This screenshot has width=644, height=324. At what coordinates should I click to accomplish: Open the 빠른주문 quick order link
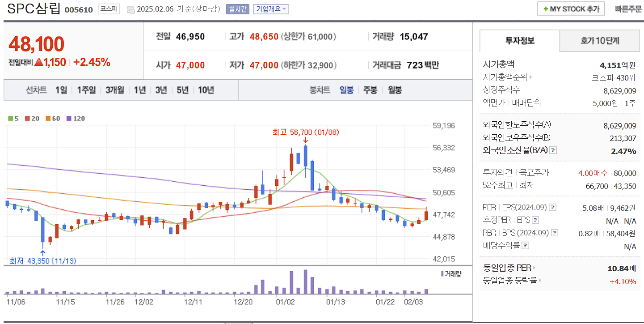click(x=627, y=9)
